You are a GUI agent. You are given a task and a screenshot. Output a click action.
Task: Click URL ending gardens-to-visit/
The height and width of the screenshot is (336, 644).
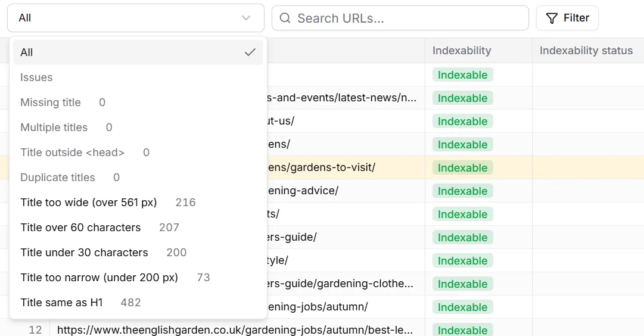[x=322, y=167]
